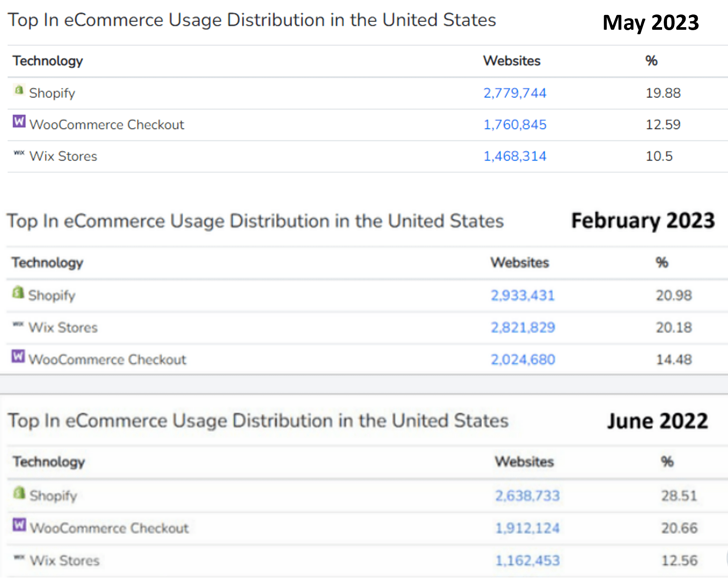Open the 1,162,453 Wix Stores link
Viewport: 728px width, 579px height.
tap(527, 560)
